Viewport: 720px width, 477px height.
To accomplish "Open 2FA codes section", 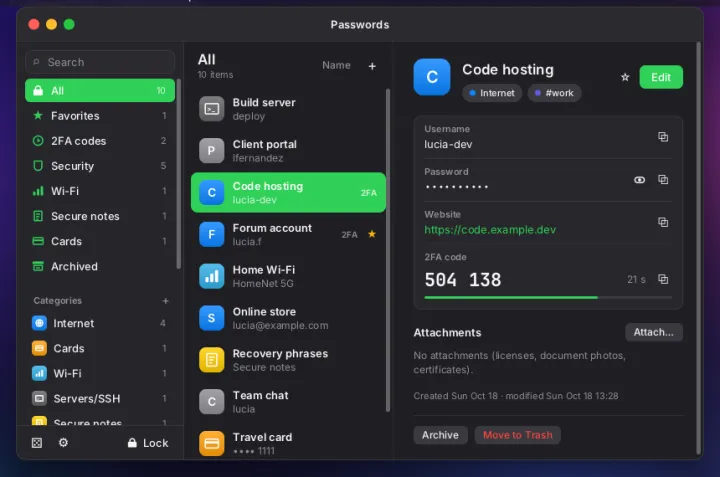I will point(100,141).
